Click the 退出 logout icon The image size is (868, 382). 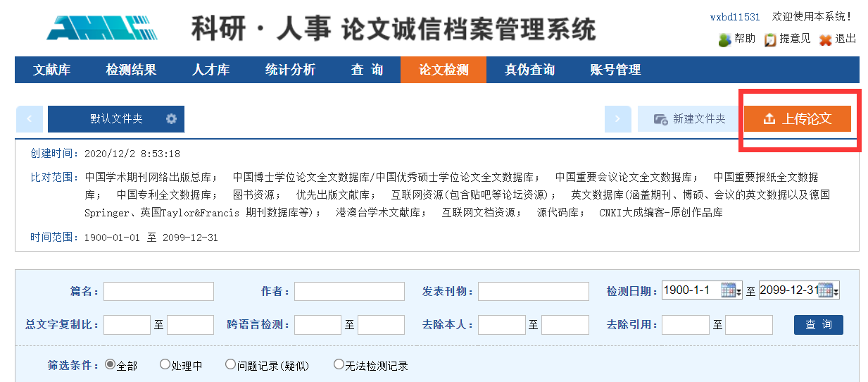pos(825,39)
